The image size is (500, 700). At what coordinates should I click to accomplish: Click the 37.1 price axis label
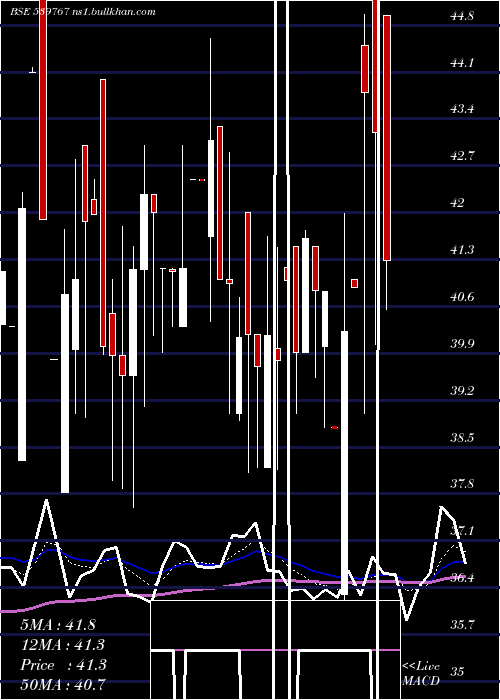click(462, 530)
